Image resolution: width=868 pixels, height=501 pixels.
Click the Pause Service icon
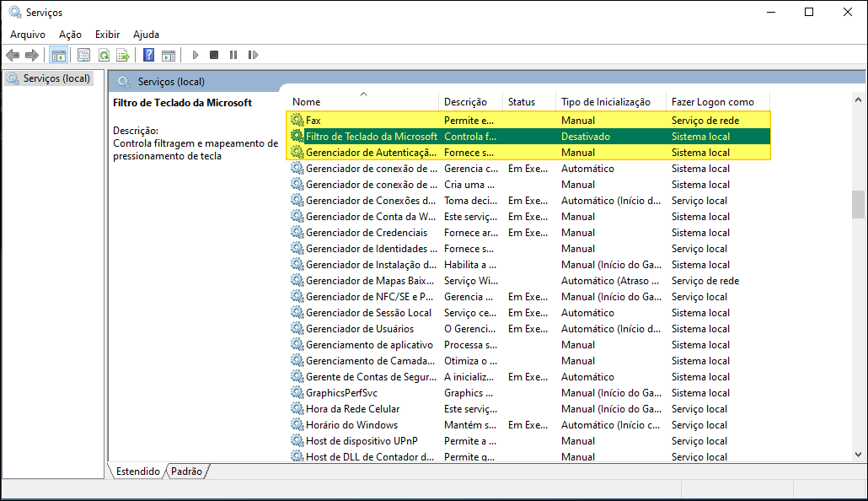click(233, 55)
